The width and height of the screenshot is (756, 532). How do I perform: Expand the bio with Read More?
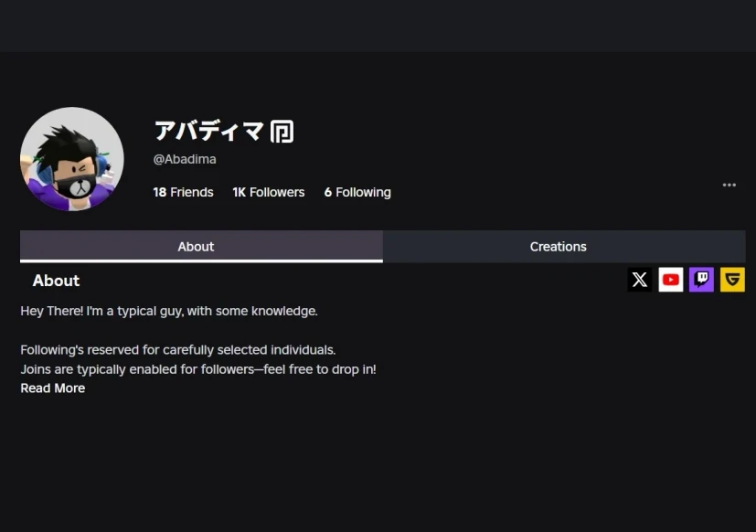click(x=53, y=388)
